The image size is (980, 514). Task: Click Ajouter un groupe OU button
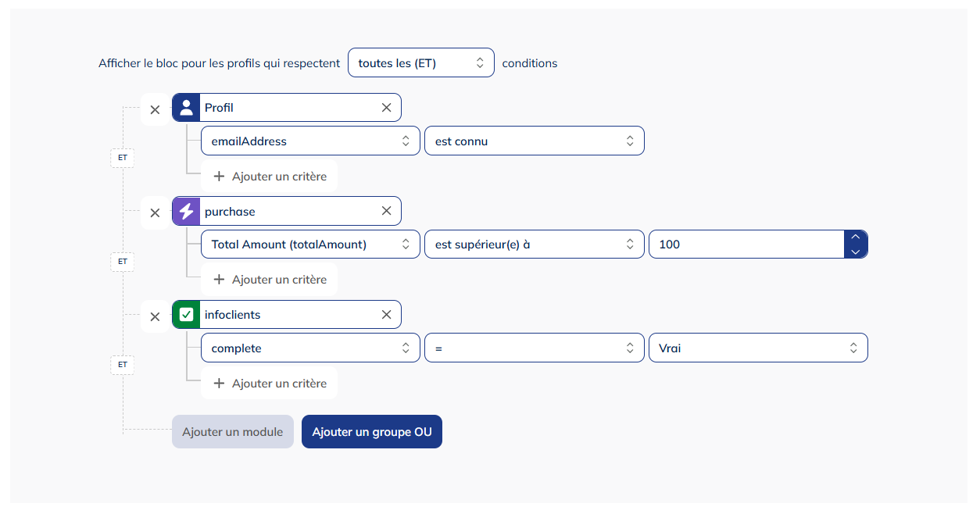[372, 432]
